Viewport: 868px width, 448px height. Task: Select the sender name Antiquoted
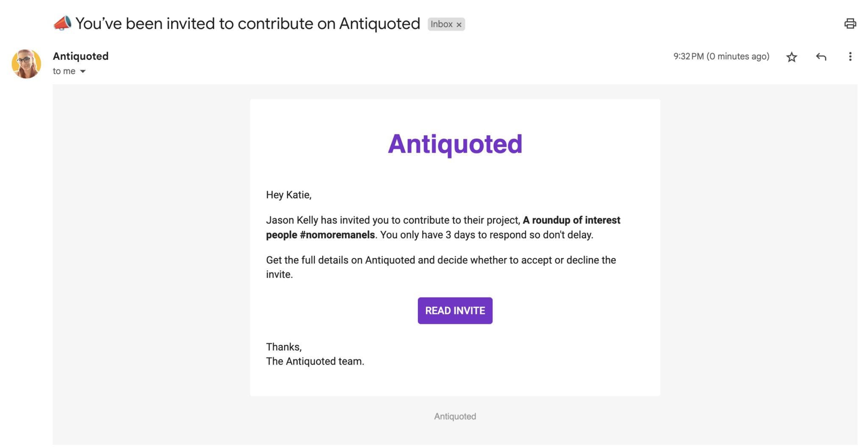click(81, 56)
